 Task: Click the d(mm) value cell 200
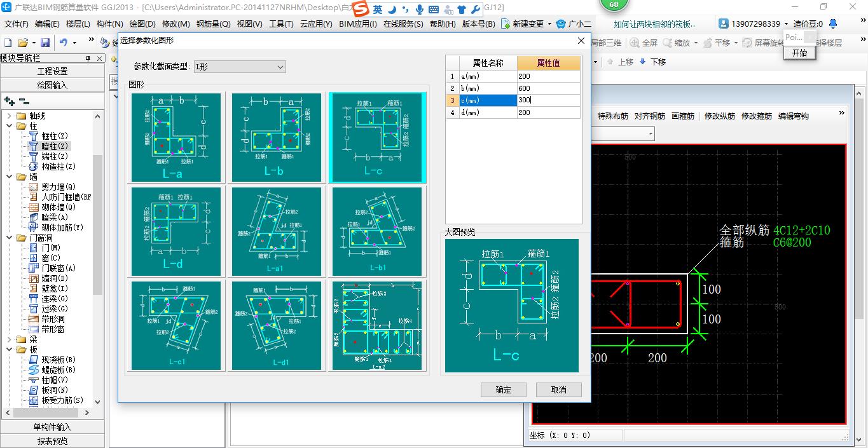tap(549, 112)
